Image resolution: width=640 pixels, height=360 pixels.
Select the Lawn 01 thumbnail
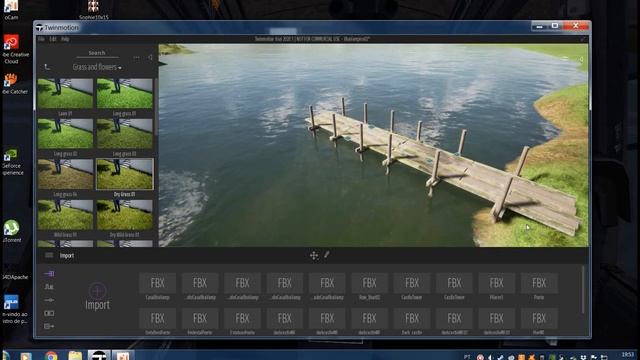click(65, 93)
